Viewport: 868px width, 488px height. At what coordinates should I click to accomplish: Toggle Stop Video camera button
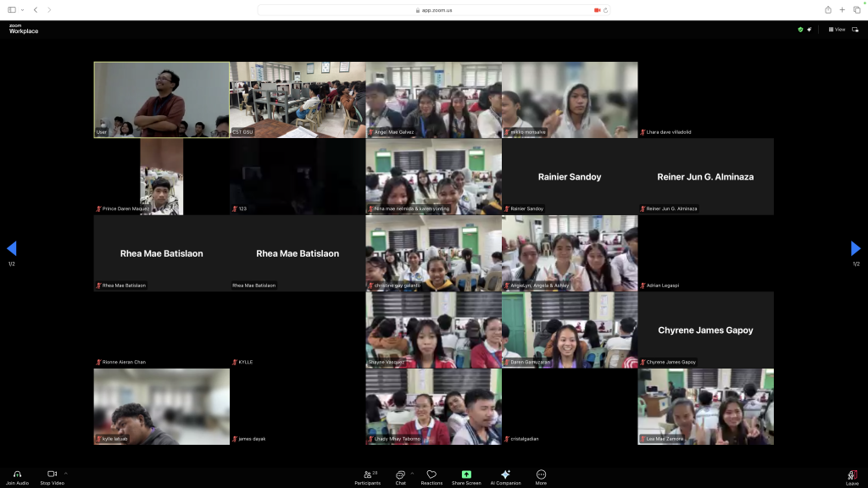(51, 474)
